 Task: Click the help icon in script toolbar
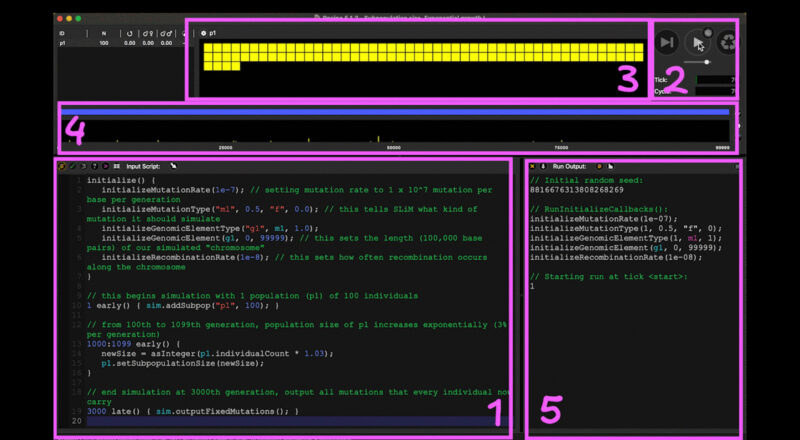pos(93,165)
